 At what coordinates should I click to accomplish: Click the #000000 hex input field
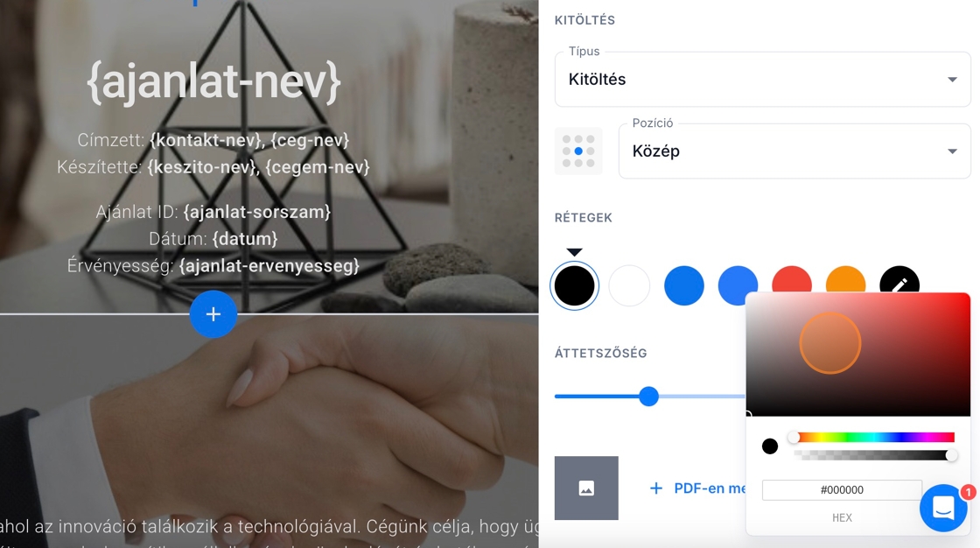coord(842,490)
